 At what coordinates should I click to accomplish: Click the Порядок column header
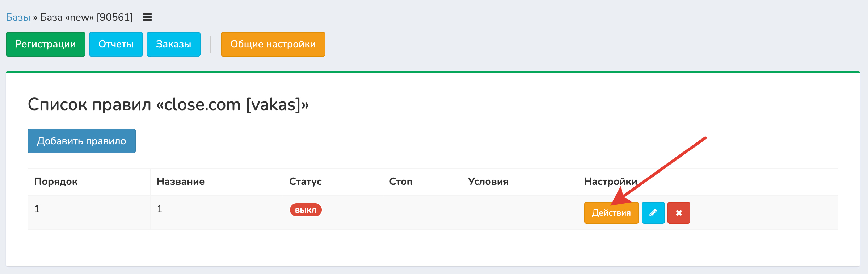click(56, 182)
